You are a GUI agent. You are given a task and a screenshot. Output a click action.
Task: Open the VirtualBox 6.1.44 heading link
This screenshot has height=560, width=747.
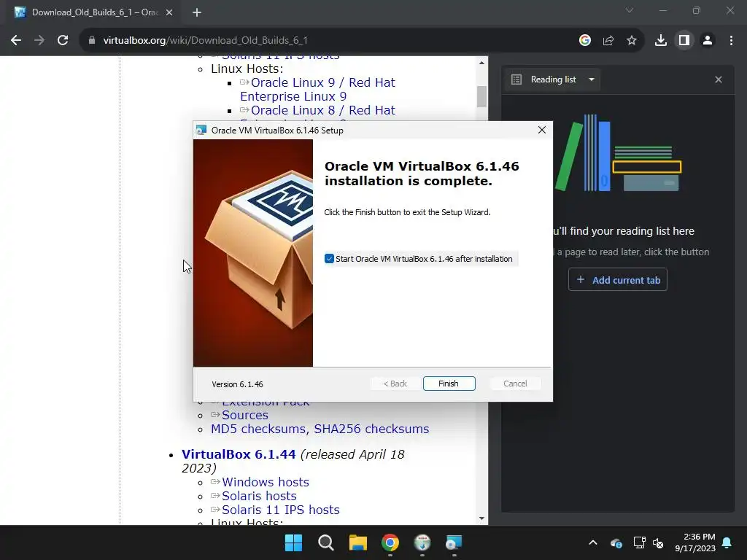[239, 454]
